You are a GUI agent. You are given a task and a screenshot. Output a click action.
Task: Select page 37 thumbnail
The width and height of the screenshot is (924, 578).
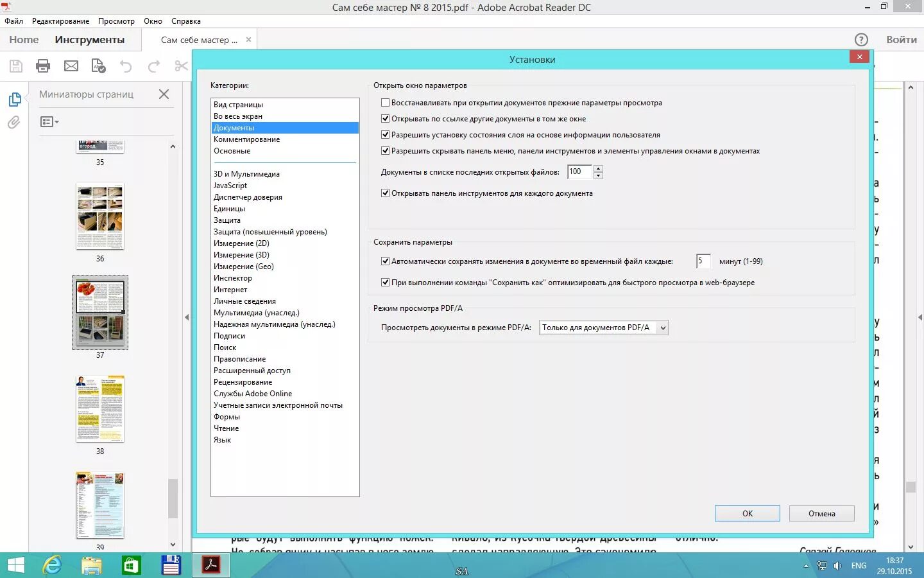pyautogui.click(x=100, y=313)
